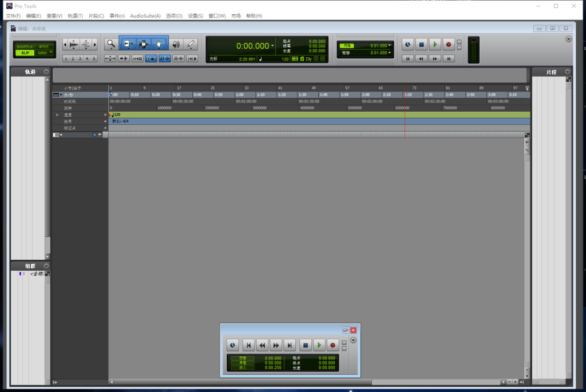The image size is (586, 392).
Task: Stop playback in the top toolbar transport
Action: pyautogui.click(x=422, y=45)
